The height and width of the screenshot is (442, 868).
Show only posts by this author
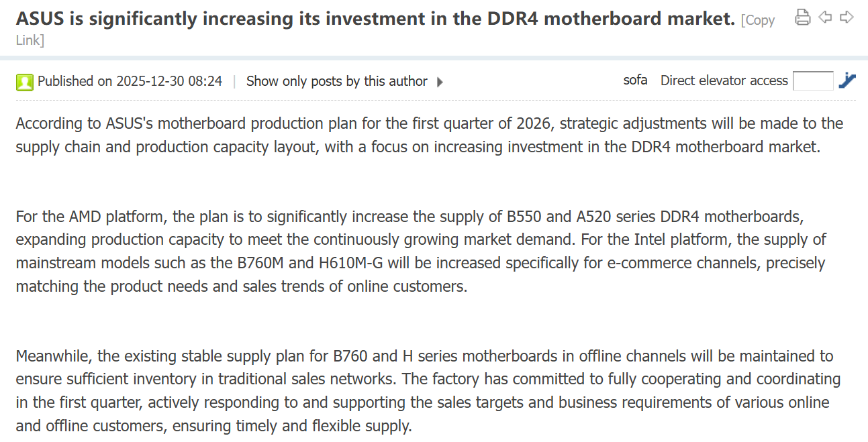(x=336, y=81)
